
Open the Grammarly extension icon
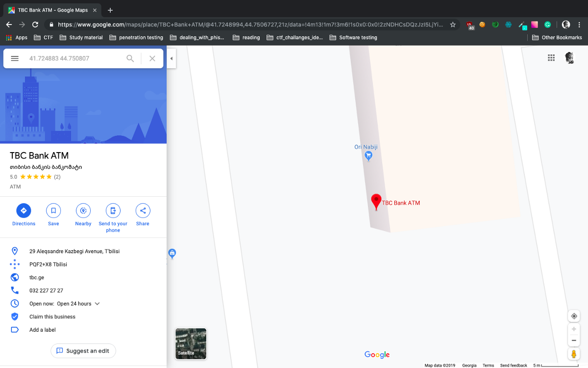pos(548,25)
